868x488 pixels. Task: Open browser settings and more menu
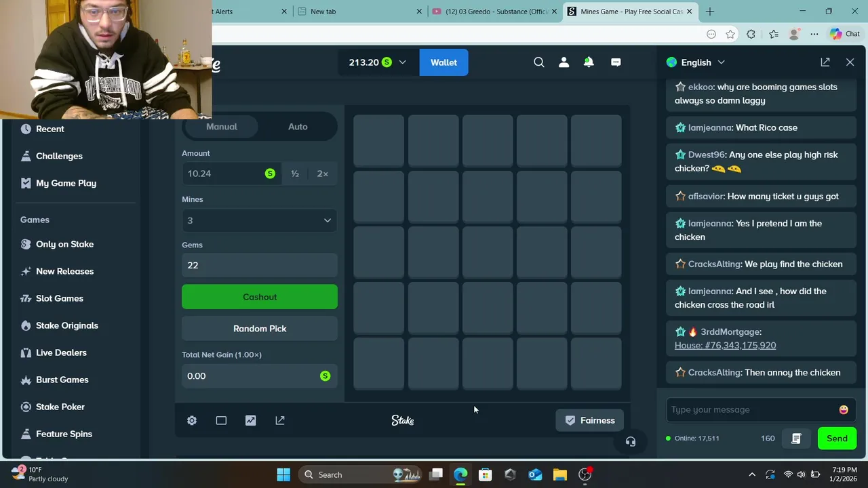tap(814, 34)
